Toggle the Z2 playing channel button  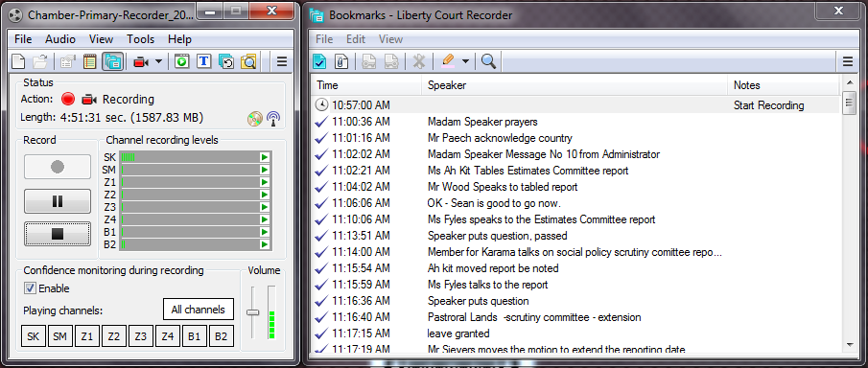pyautogui.click(x=113, y=336)
